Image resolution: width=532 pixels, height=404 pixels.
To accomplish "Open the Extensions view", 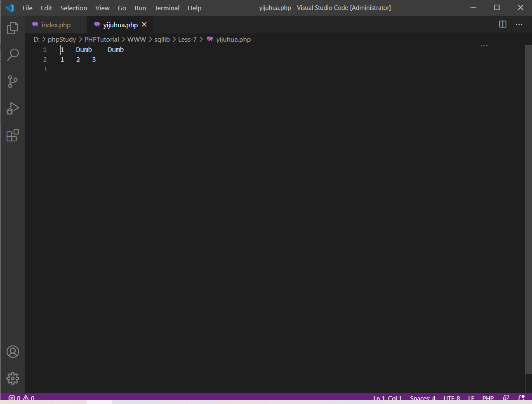I will point(13,135).
